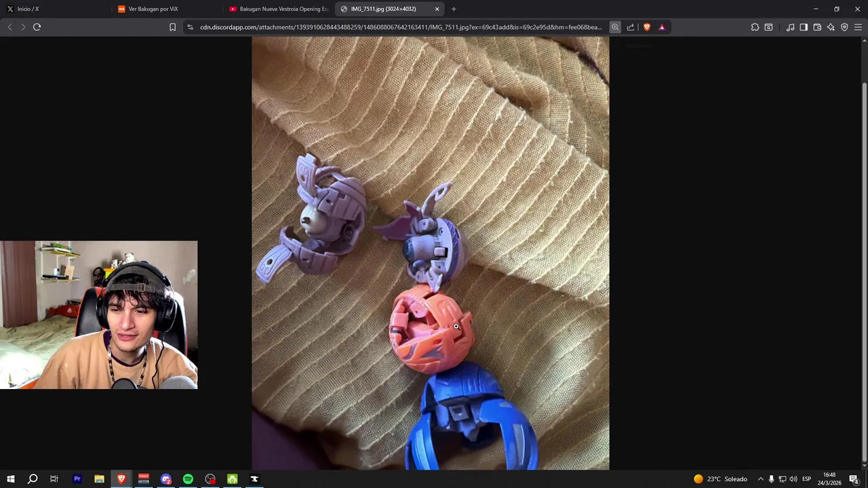The width and height of the screenshot is (868, 488).
Task: Open Brave Shields lion icon
Action: pos(647,27)
